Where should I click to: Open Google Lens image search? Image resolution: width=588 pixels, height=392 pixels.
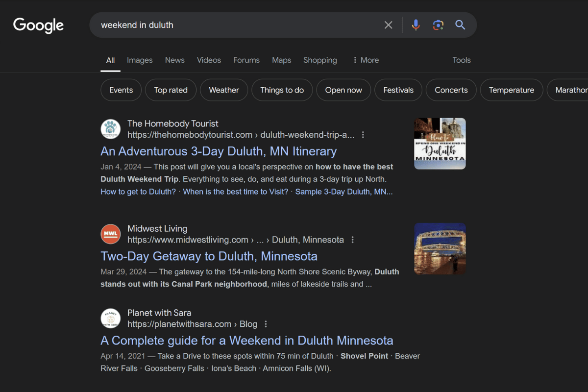(438, 25)
